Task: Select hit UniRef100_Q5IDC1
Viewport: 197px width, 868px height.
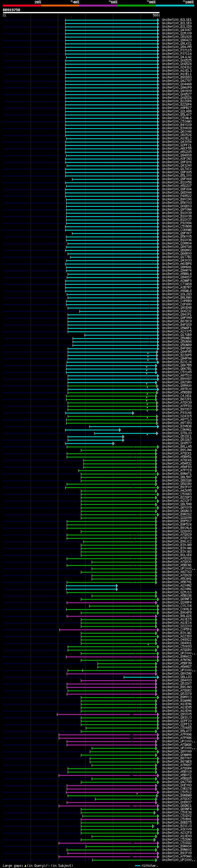Action: (x=176, y=436)
